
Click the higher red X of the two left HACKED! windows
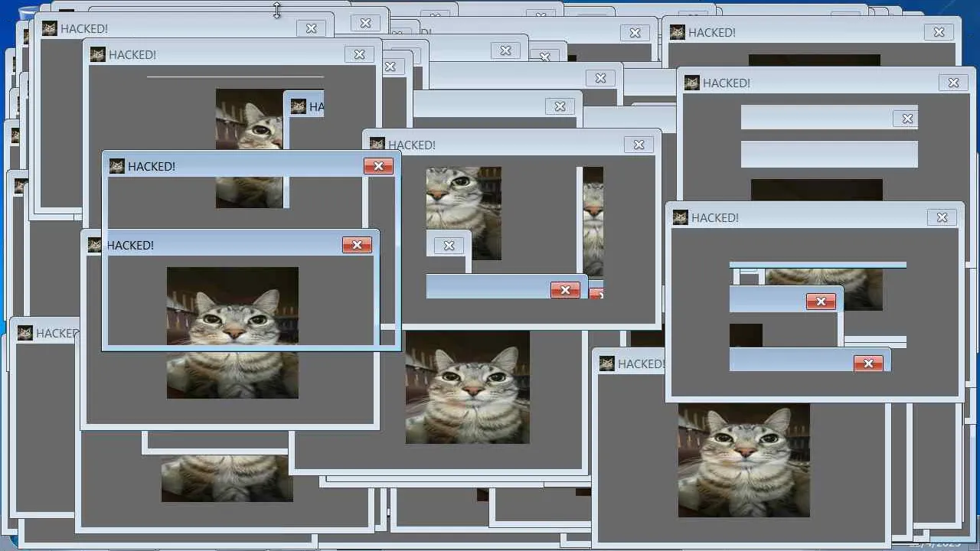[378, 166]
